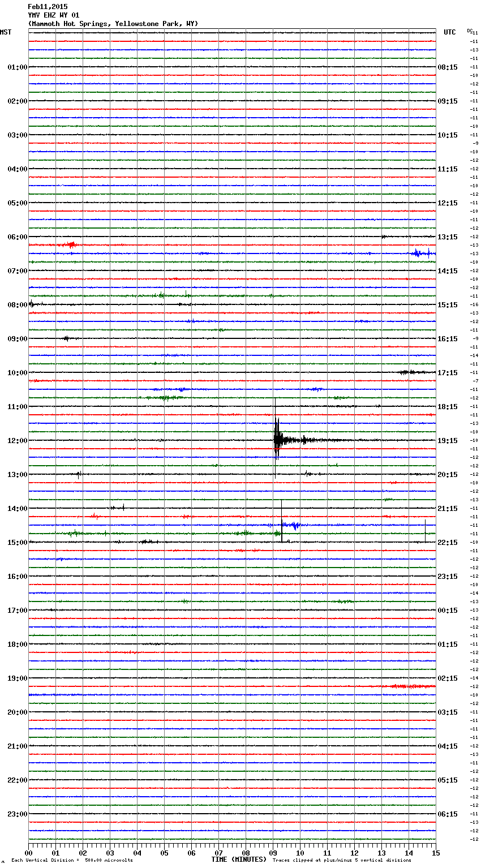Viewport: 481px width, 868px height.
Task: Click the "09:00" MST time label
Action: pos(18,339)
